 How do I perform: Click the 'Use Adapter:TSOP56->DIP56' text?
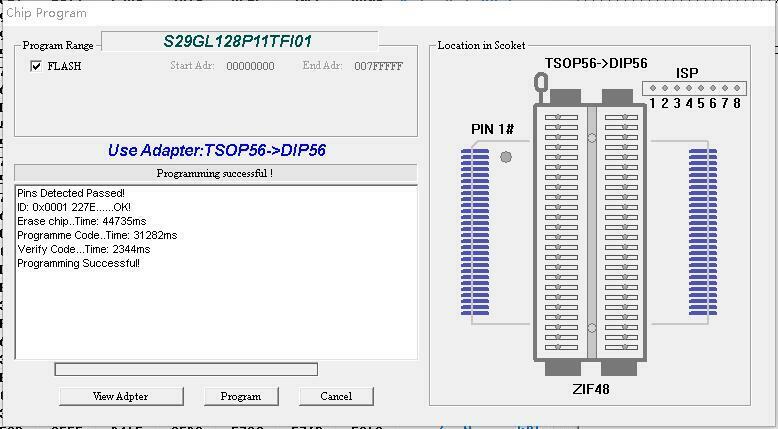click(216, 151)
